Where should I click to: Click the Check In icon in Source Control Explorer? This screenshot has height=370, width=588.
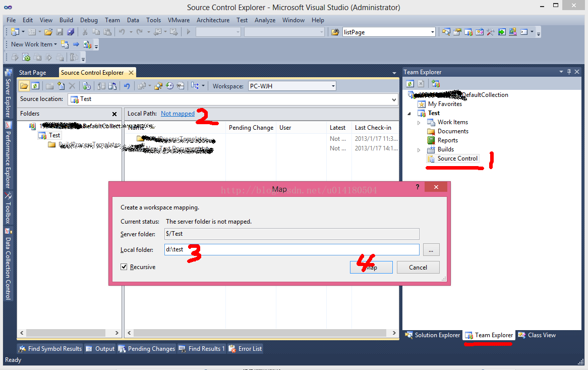[x=112, y=86]
